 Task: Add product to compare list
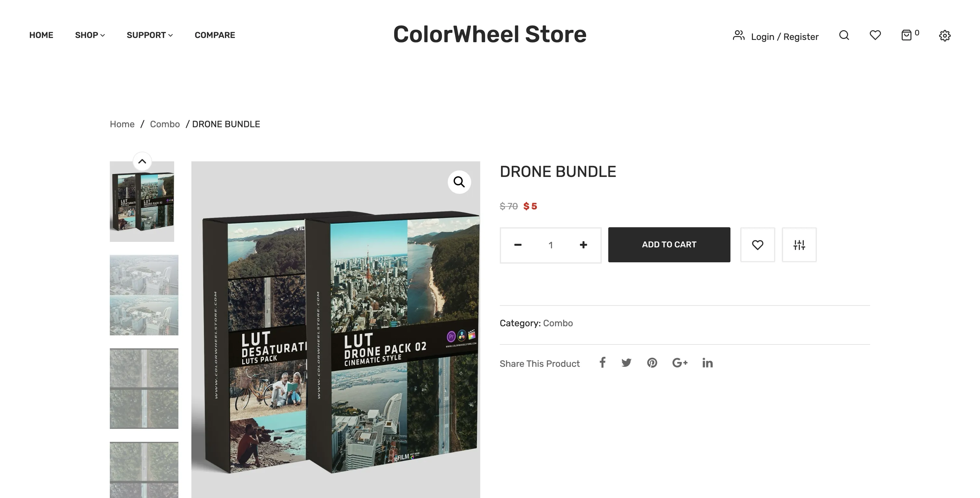pos(799,245)
